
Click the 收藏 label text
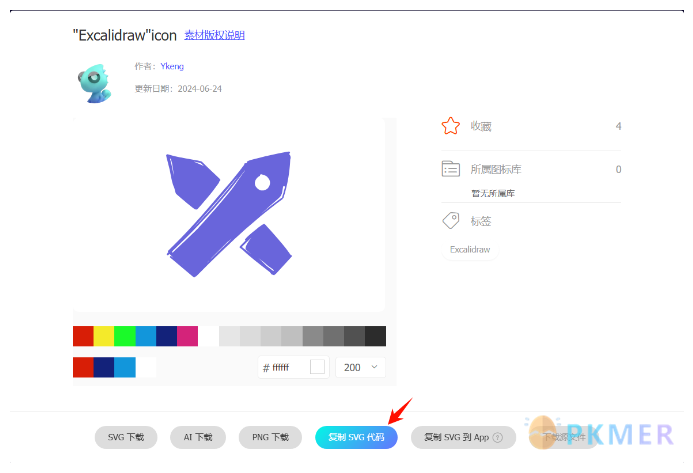pyautogui.click(x=481, y=126)
